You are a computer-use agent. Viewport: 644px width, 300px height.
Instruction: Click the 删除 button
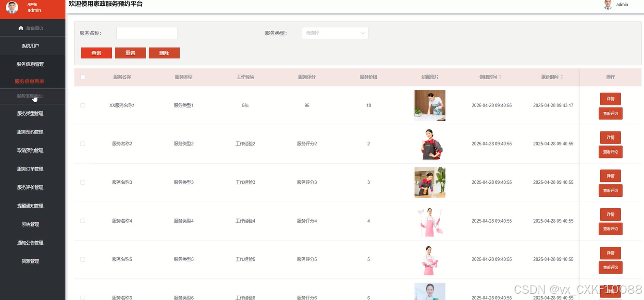click(x=164, y=53)
